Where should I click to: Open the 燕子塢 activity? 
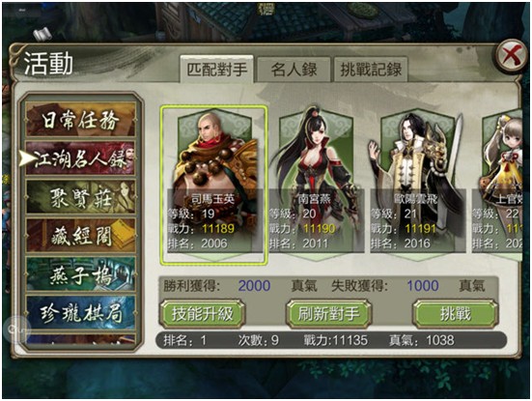[80, 274]
